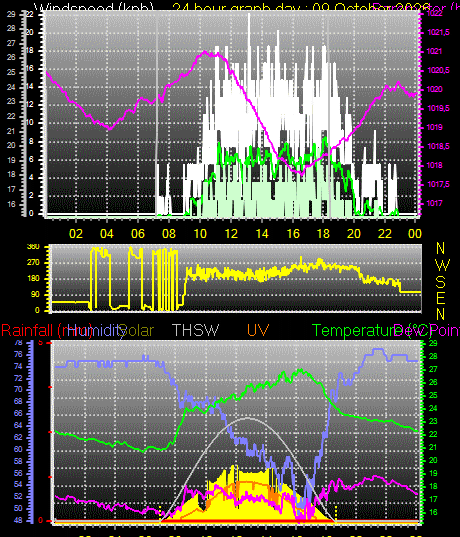Click the yellow S compass letter
This screenshot has width=460, height=537.
click(x=440, y=282)
